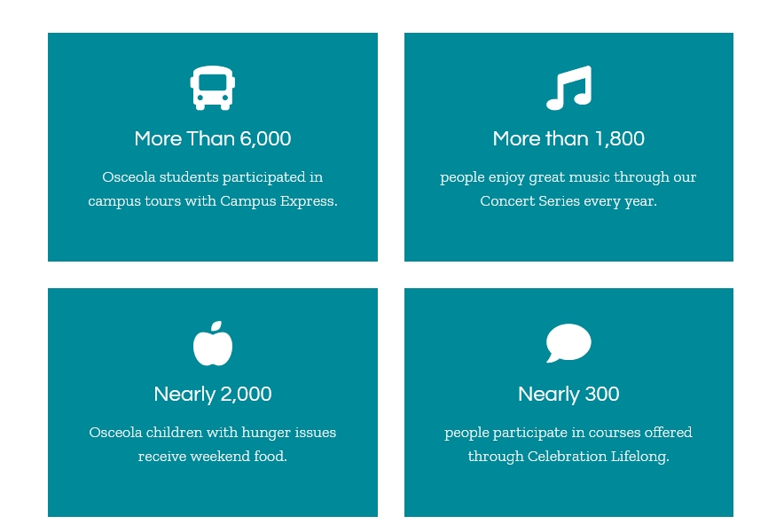Click the 'Nearly 300' heading
This screenshot has width=776, height=532.
point(568,395)
